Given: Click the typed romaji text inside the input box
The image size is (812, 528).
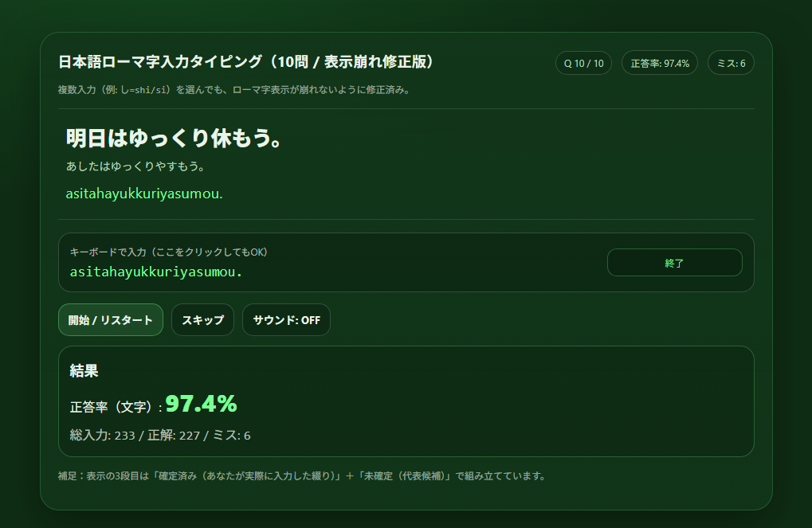Looking at the screenshot, I should click(155, 272).
